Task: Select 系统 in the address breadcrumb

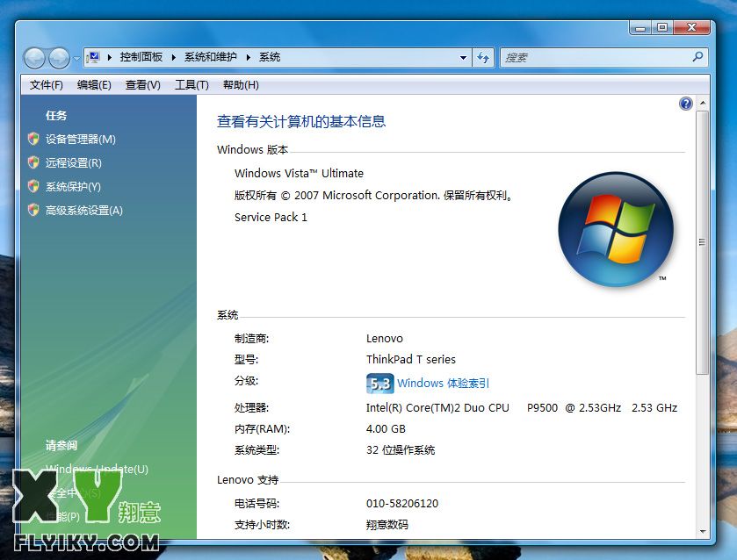Action: pos(270,57)
